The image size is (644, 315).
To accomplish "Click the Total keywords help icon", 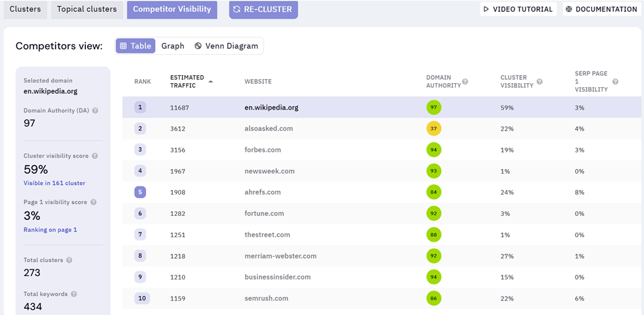I will click(74, 294).
